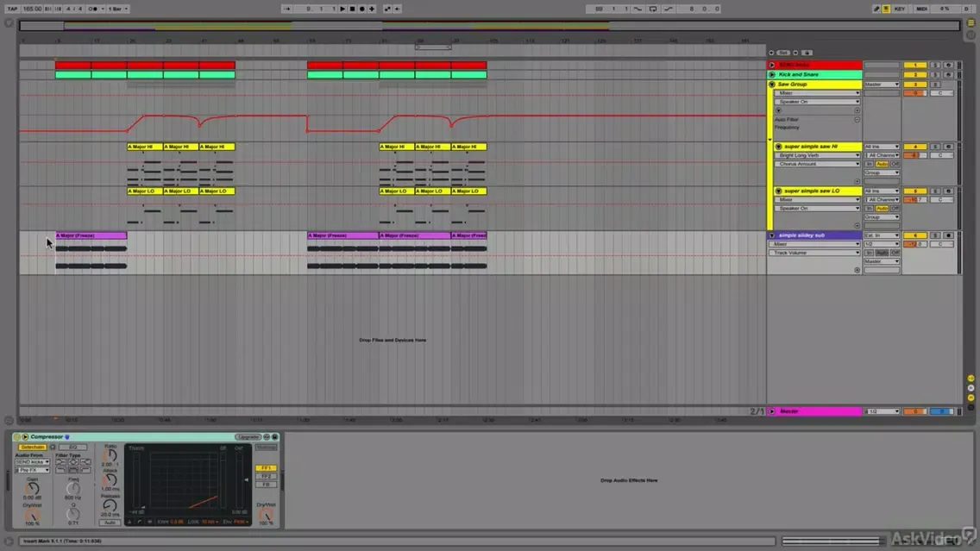The height and width of the screenshot is (551, 980).
Task: Click the TAP tempo button
Action: 12,9
